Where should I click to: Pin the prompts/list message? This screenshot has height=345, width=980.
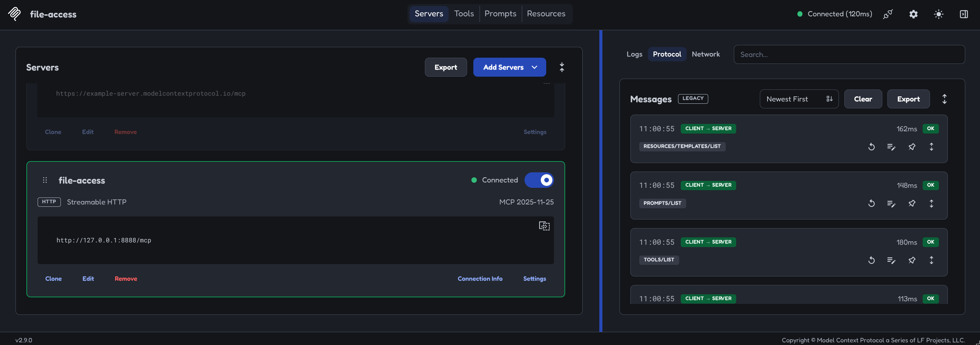coord(912,203)
